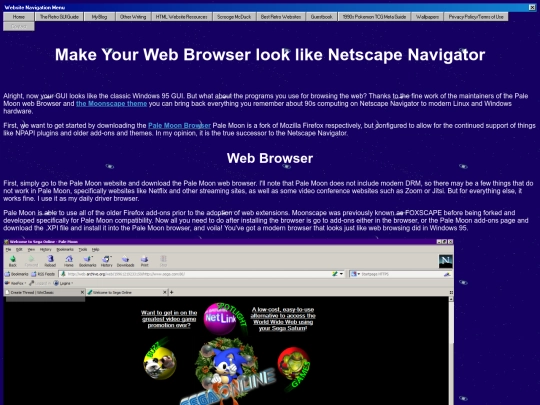The image size is (540, 405).
Task: Open the NavFox dropdown button
Action: pos(16,283)
